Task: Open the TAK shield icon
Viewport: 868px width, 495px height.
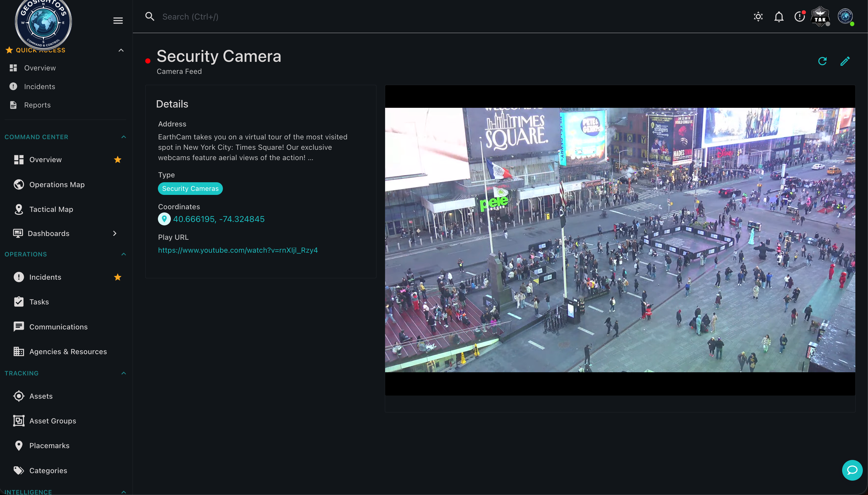Action: point(820,16)
